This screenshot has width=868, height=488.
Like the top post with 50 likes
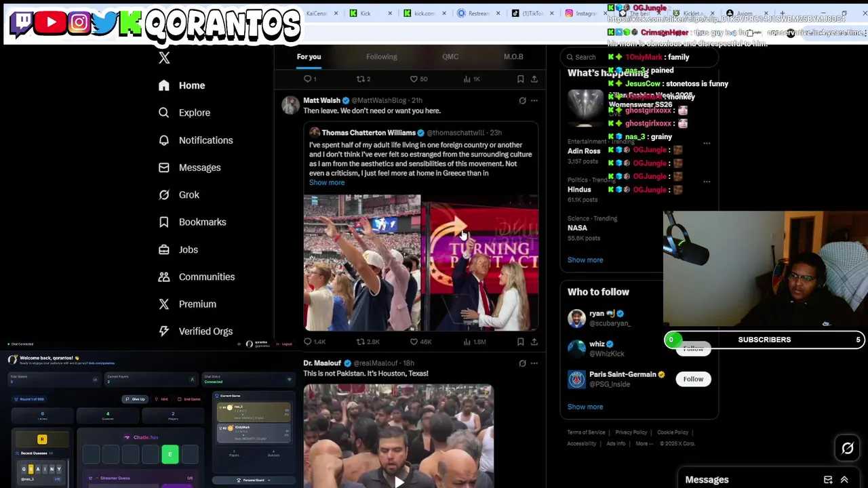pos(418,79)
